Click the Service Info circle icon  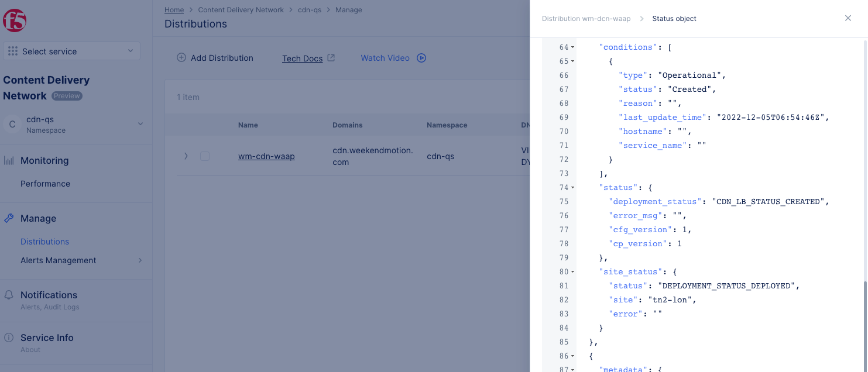coord(9,337)
